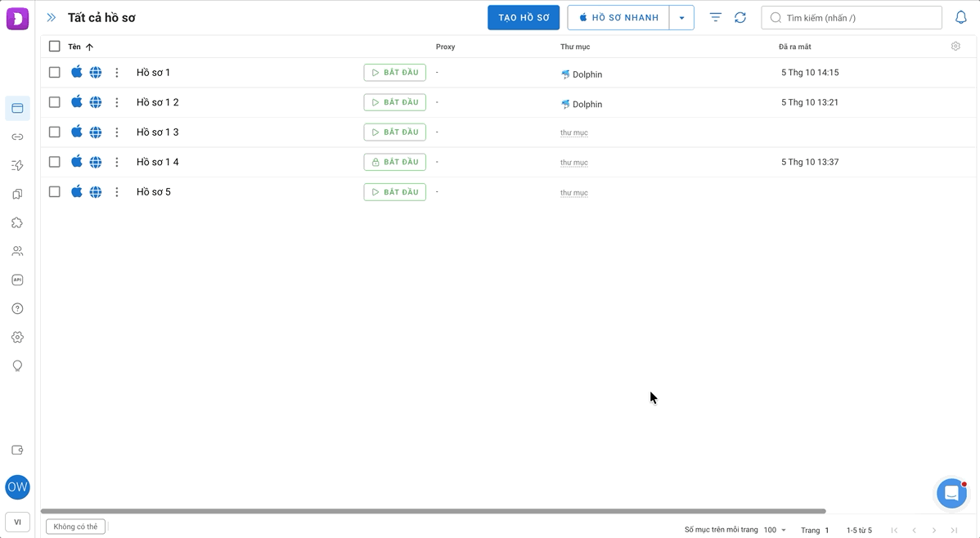This screenshot has height=538, width=980.
Task: Check the box for Hồ sơ 1
Action: [x=54, y=73]
